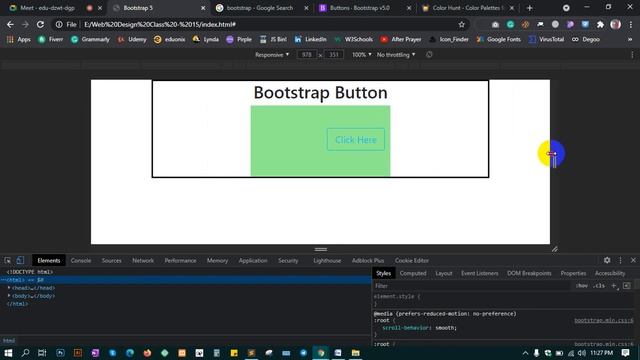Screen dimensions: 640x360
Task: Open the 100% zoom dropdown
Action: pyautogui.click(x=362, y=55)
